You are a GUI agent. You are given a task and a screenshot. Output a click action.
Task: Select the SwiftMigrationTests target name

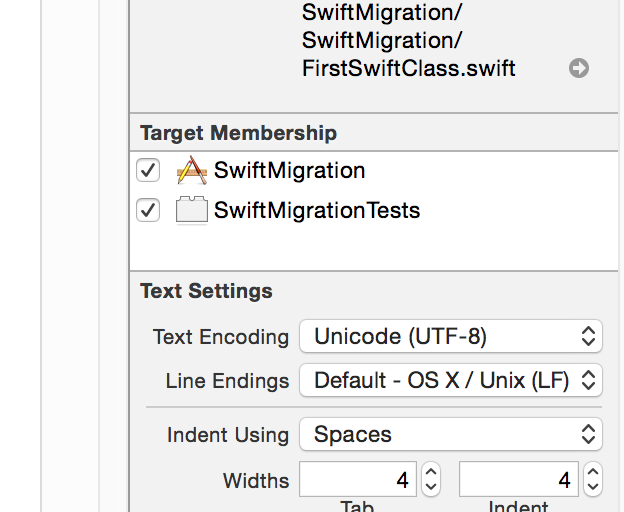[x=316, y=211]
